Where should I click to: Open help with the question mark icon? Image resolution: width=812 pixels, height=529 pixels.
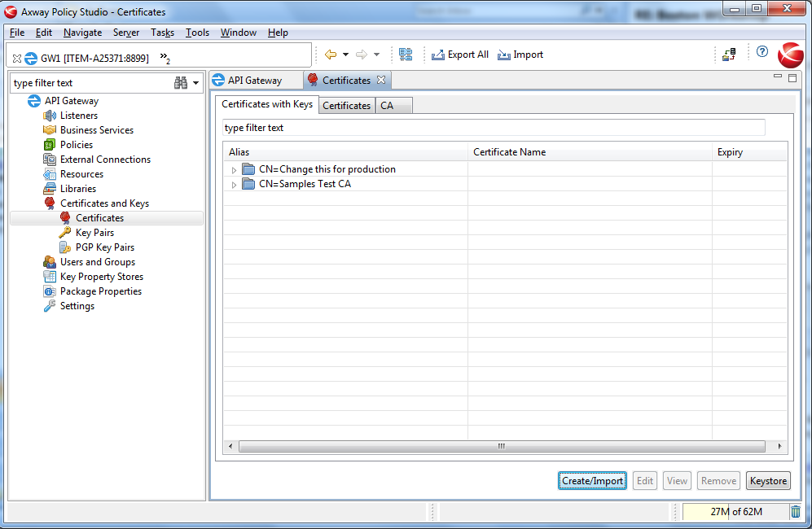762,51
